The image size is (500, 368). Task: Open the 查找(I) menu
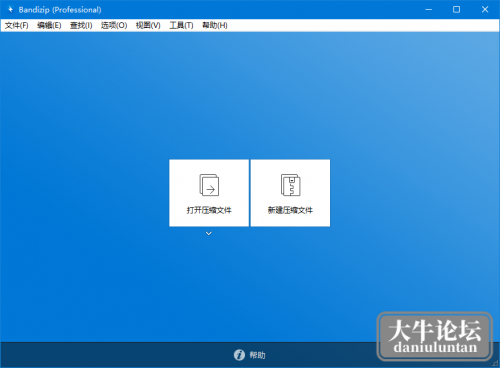81,25
